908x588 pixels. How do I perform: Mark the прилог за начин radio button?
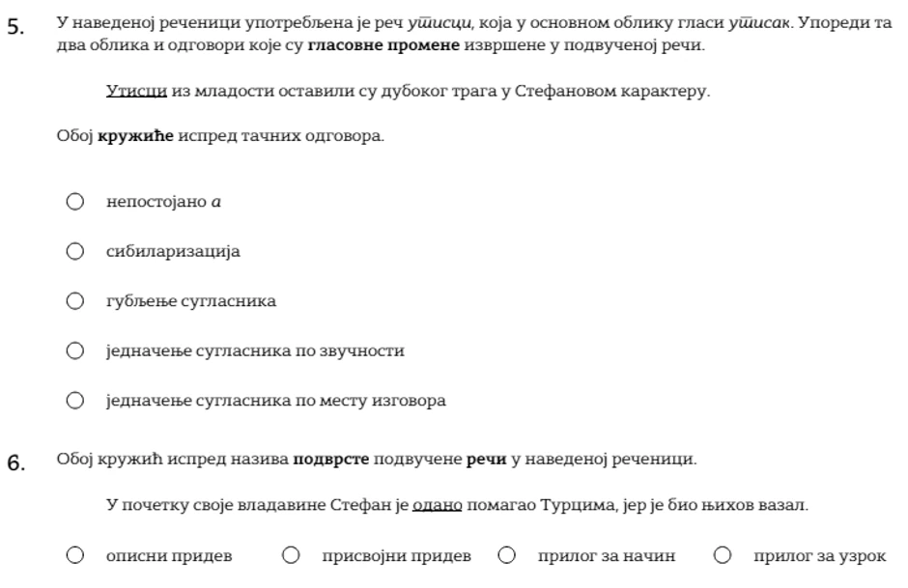coord(506,555)
